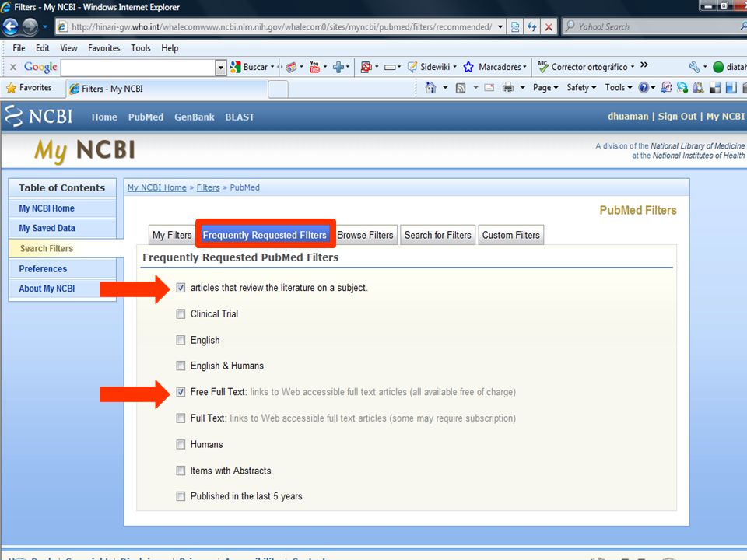Screen dimensions: 747x560
Task: Open the Custom Filters tab
Action: click(x=510, y=235)
